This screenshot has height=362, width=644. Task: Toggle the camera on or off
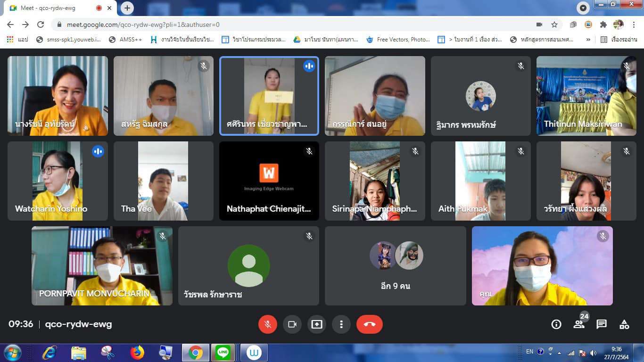(x=292, y=324)
